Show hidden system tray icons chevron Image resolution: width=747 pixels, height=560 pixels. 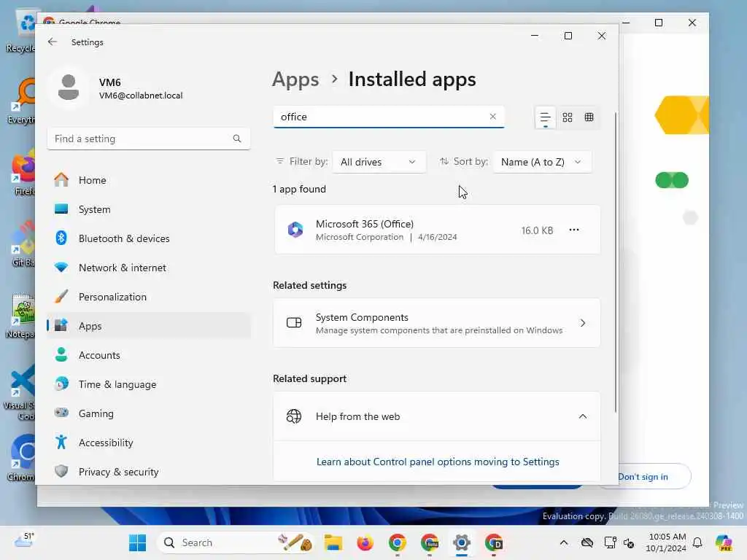(x=564, y=542)
